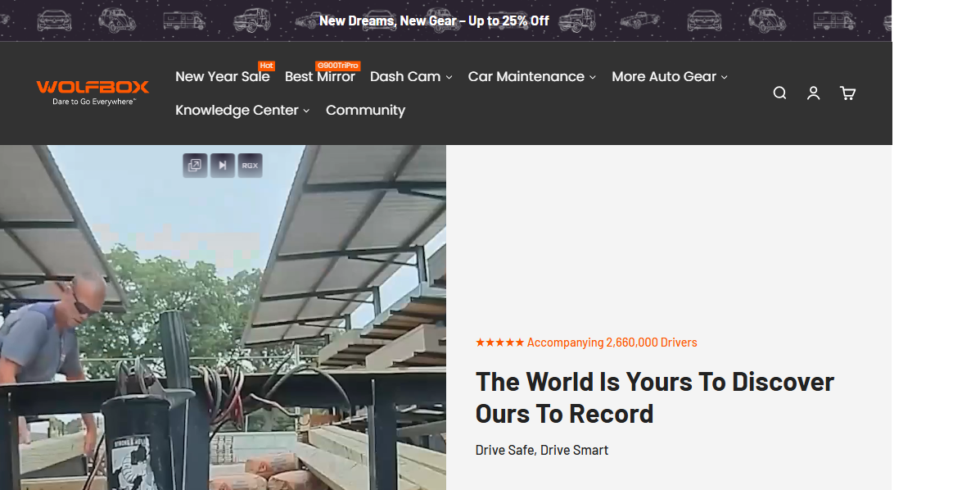
Task: Click the orange Hot badge
Action: coord(266,66)
